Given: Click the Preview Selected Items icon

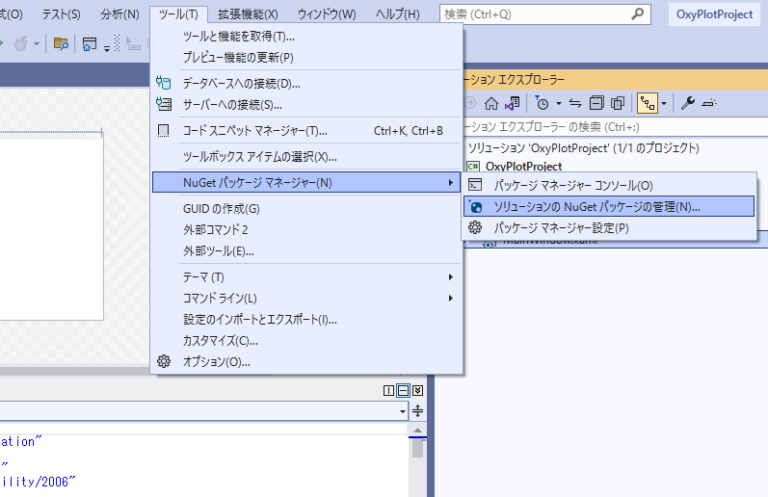Looking at the screenshot, I should click(x=709, y=103).
